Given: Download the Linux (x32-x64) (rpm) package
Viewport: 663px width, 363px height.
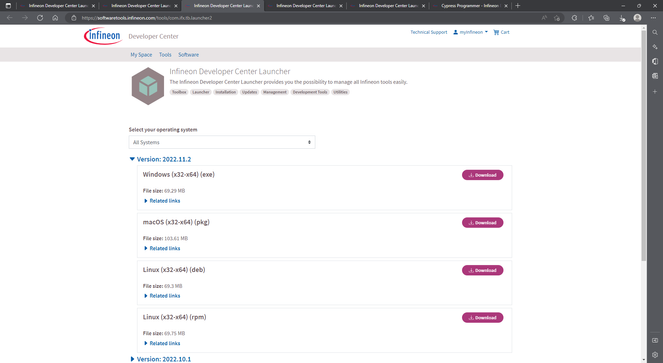Looking at the screenshot, I should [482, 318].
